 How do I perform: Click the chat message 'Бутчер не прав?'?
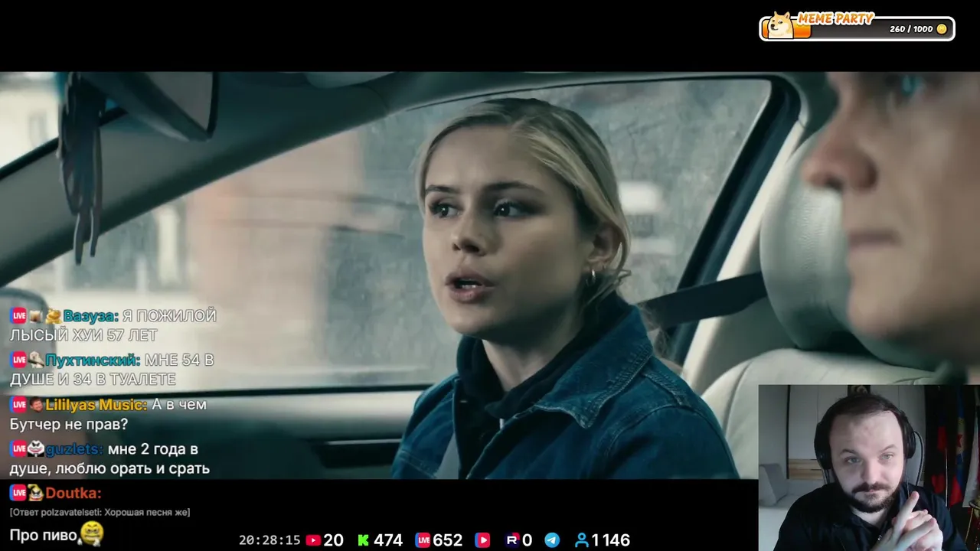(69, 424)
